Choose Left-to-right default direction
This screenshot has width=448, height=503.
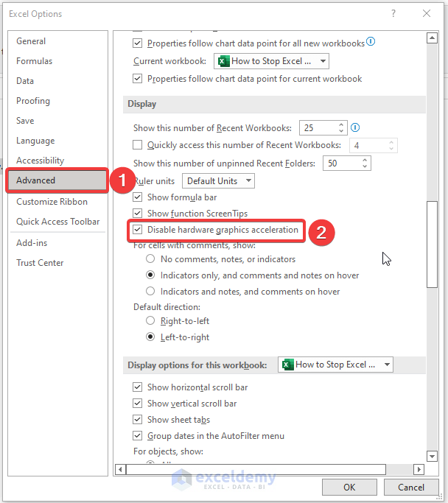click(150, 337)
